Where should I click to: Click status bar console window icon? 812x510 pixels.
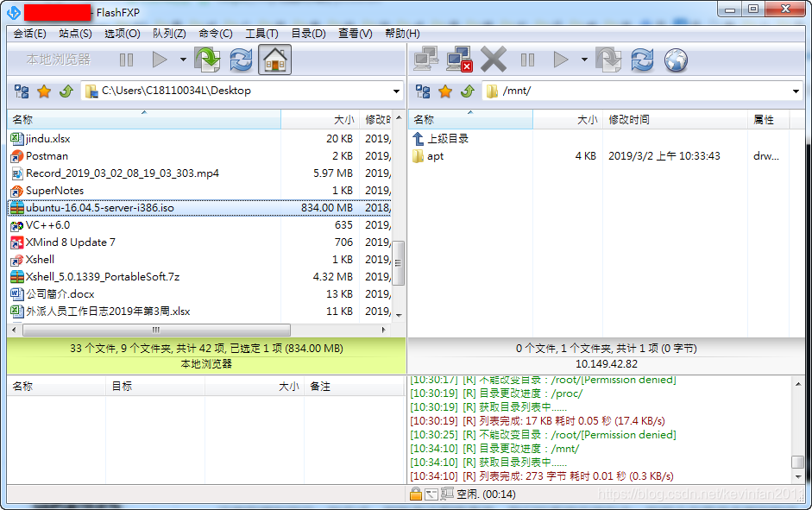pyautogui.click(x=431, y=494)
